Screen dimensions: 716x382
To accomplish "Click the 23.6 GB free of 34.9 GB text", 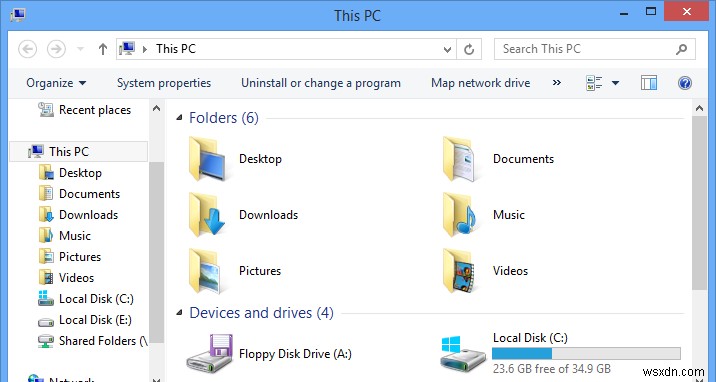I will (x=552, y=368).
